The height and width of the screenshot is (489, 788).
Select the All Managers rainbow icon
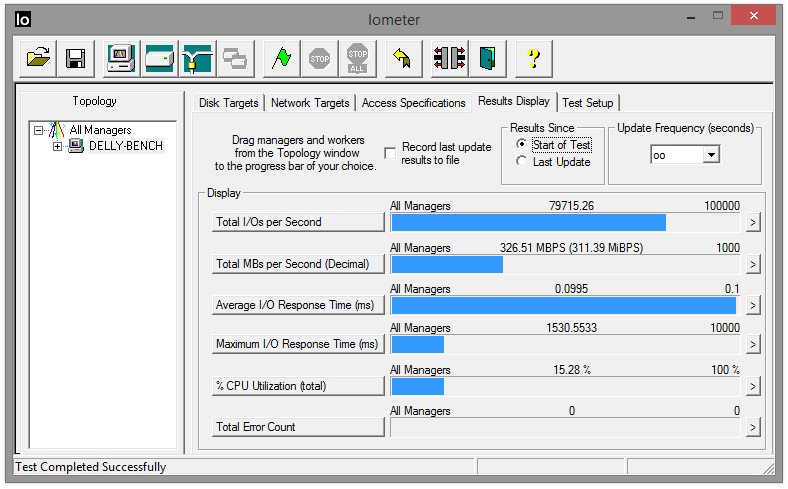pyautogui.click(x=57, y=130)
